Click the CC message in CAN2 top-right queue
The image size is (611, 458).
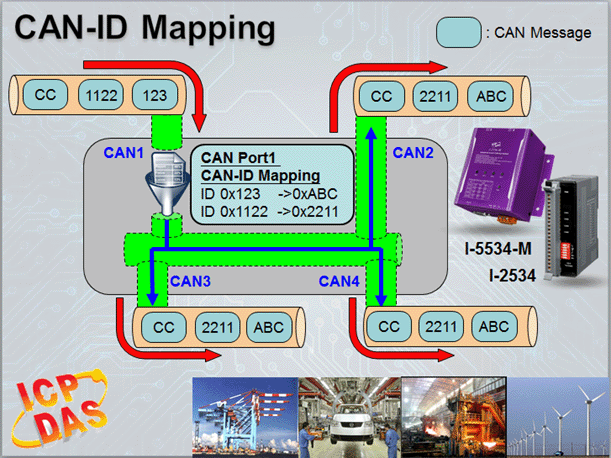383,98
